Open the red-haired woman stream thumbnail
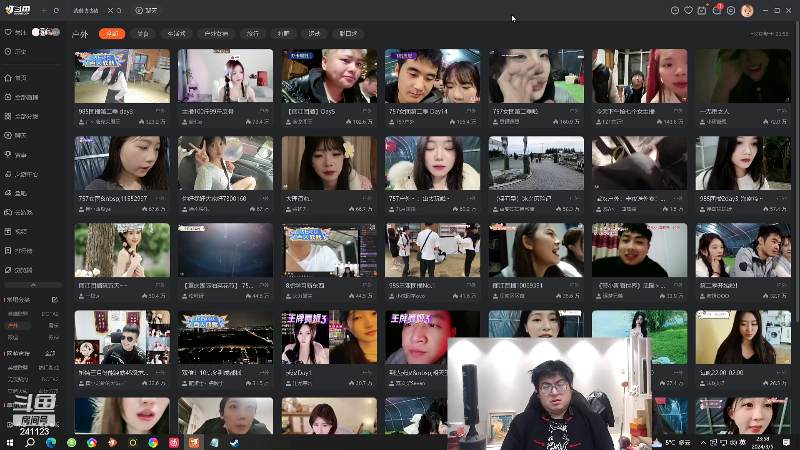 point(639,76)
